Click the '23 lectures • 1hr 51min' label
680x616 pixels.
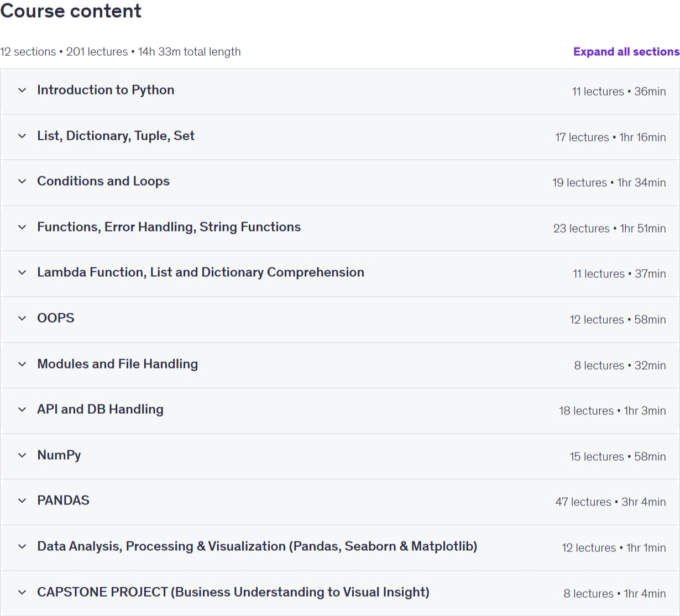tap(609, 229)
